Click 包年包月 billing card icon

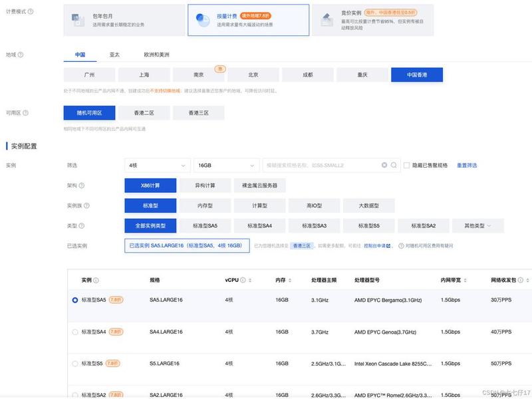click(78, 20)
